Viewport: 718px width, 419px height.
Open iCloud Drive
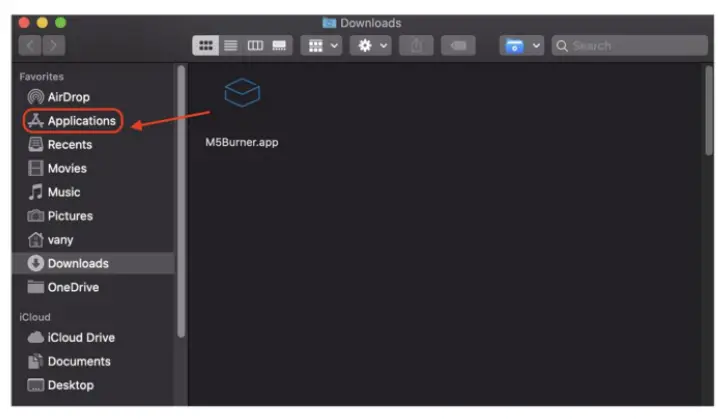pos(71,337)
